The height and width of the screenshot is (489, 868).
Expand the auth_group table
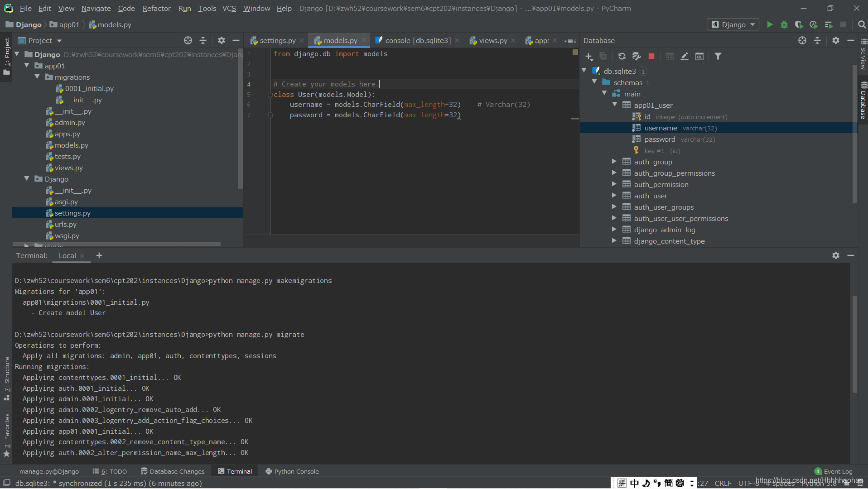pos(614,161)
